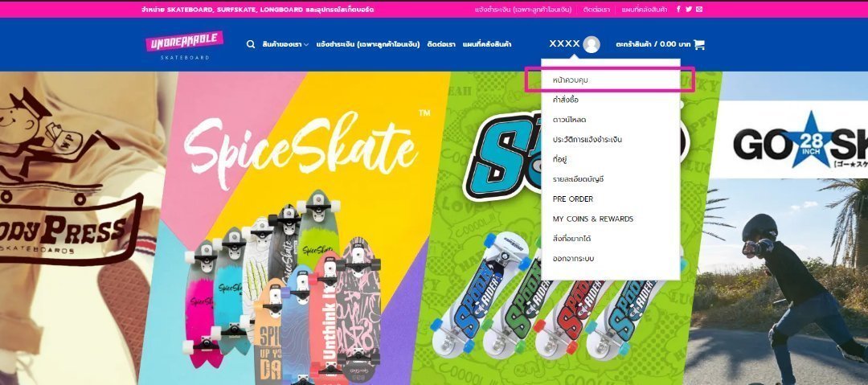The width and height of the screenshot is (868, 385).
Task: Click ติดต่อเรา in the blue navigation bar
Action: coord(441,44)
